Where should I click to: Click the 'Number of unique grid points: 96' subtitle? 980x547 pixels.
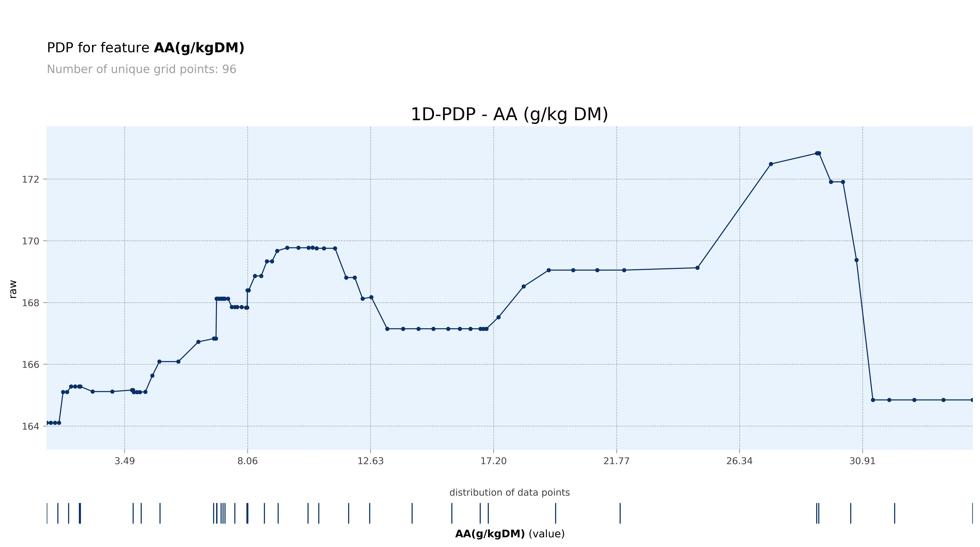(142, 69)
